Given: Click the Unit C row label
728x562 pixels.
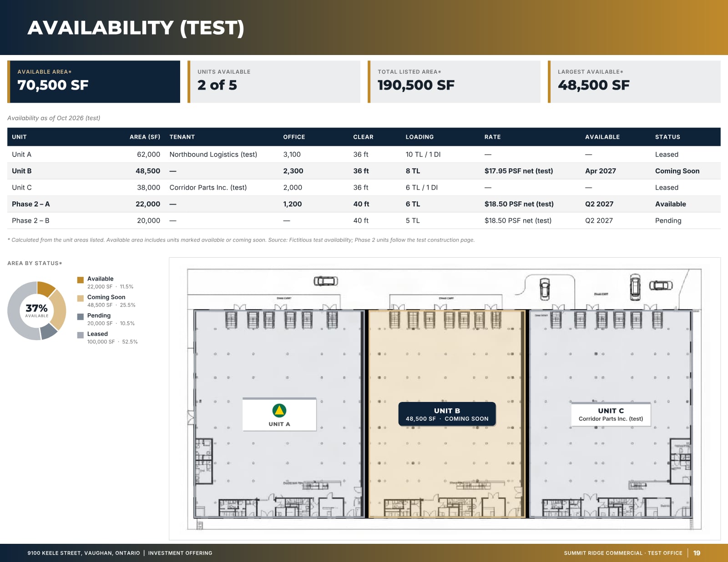Looking at the screenshot, I should click(x=22, y=187).
